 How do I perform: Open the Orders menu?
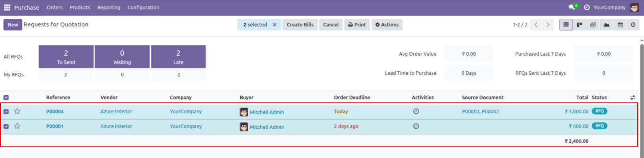[54, 8]
